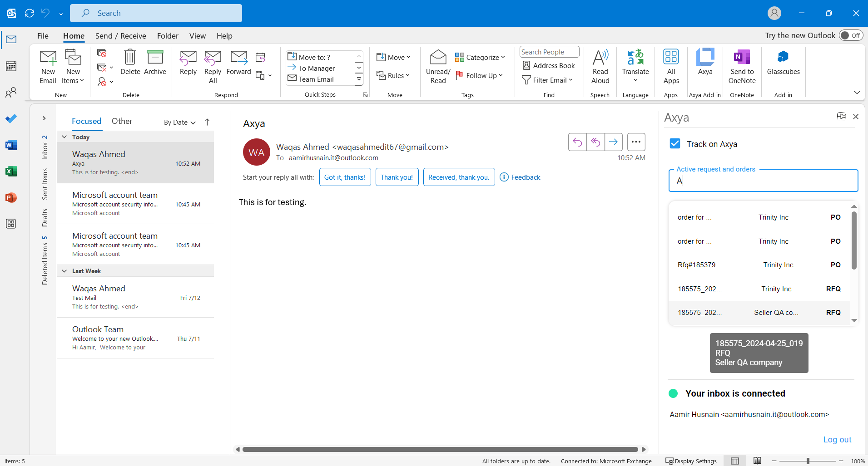868x466 pixels.
Task: Switch to the Send / Receive tab
Action: pos(120,36)
